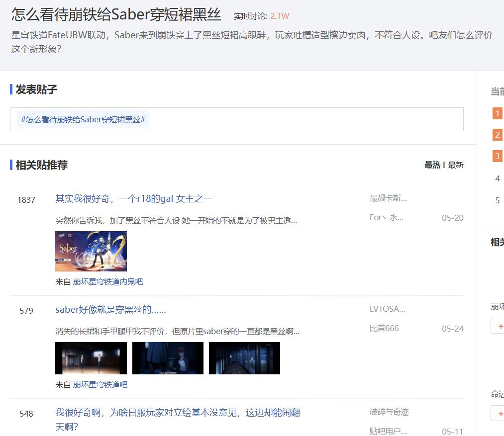Viewport: 504px width, 436px height.
Task: Open the first anime screenshot in the saber黑丝 post
Action: tap(91, 358)
